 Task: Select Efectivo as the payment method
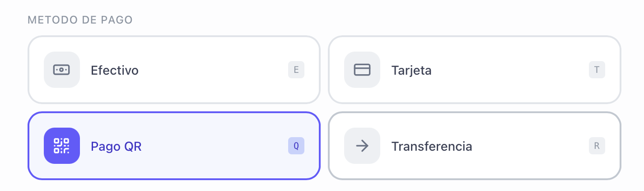[x=174, y=70]
